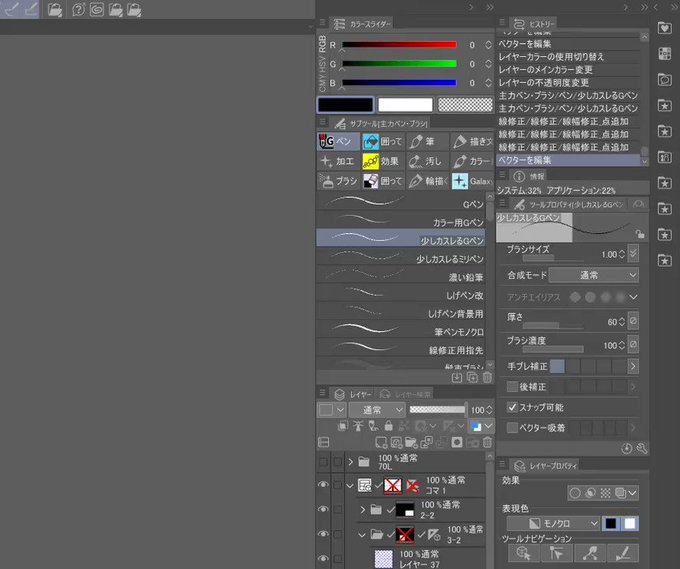Expand the 手ブレ補正 options arrow

(x=633, y=366)
